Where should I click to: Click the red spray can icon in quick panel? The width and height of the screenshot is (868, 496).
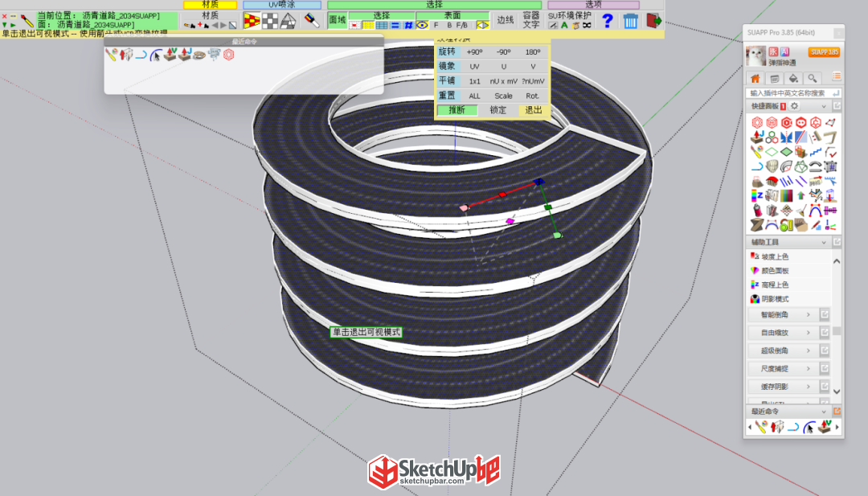point(758,211)
